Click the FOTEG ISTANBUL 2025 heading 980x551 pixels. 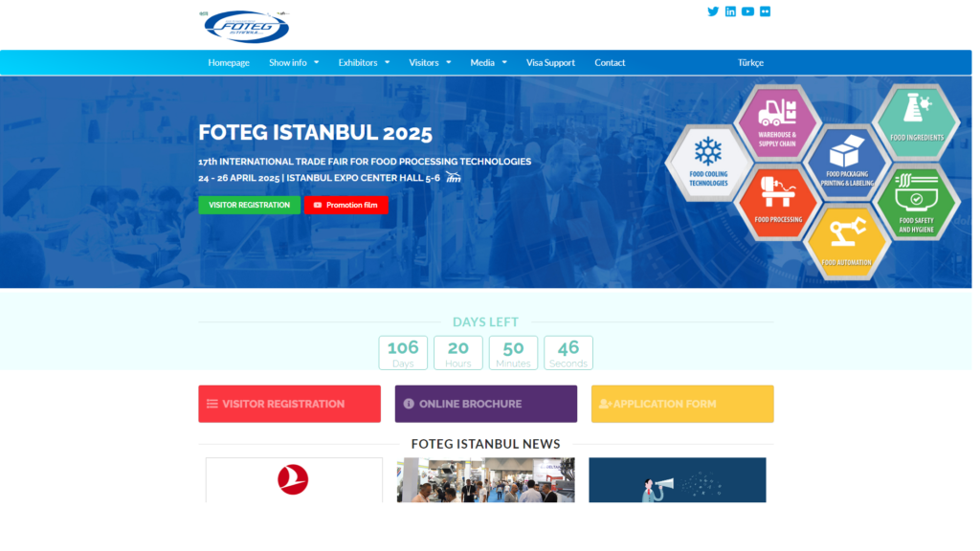[x=315, y=132]
